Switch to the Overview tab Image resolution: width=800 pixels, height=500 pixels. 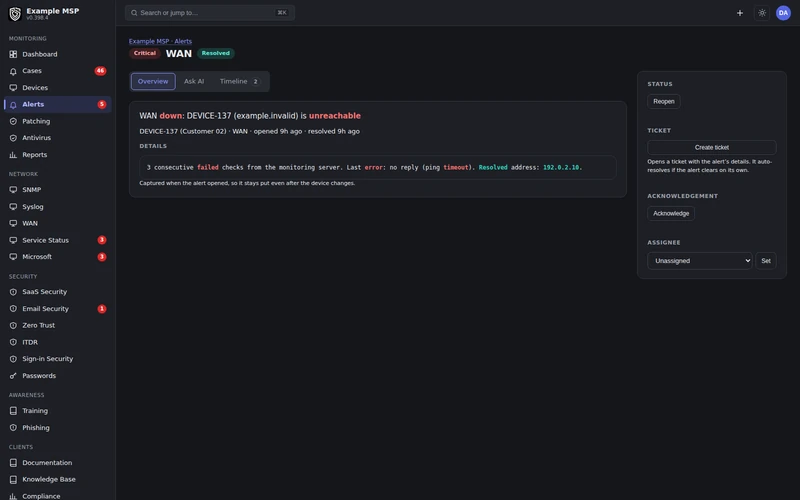coord(153,82)
